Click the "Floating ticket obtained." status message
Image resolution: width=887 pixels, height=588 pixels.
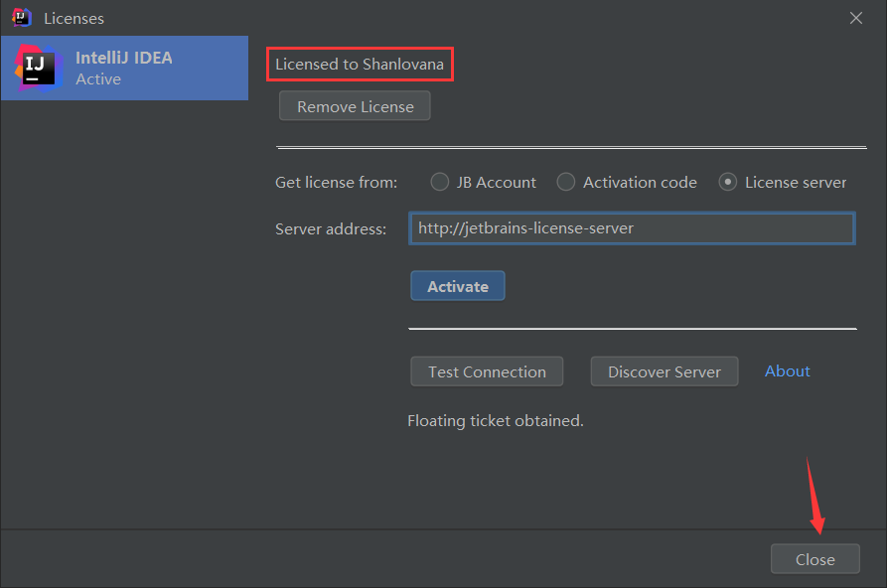pyautogui.click(x=496, y=420)
